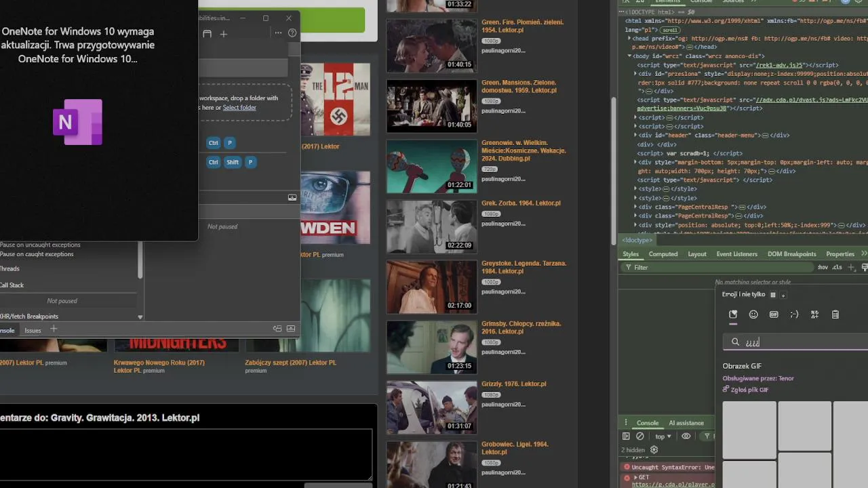This screenshot has width=868, height=488.
Task: Expand the head element node
Action: (x=628, y=39)
